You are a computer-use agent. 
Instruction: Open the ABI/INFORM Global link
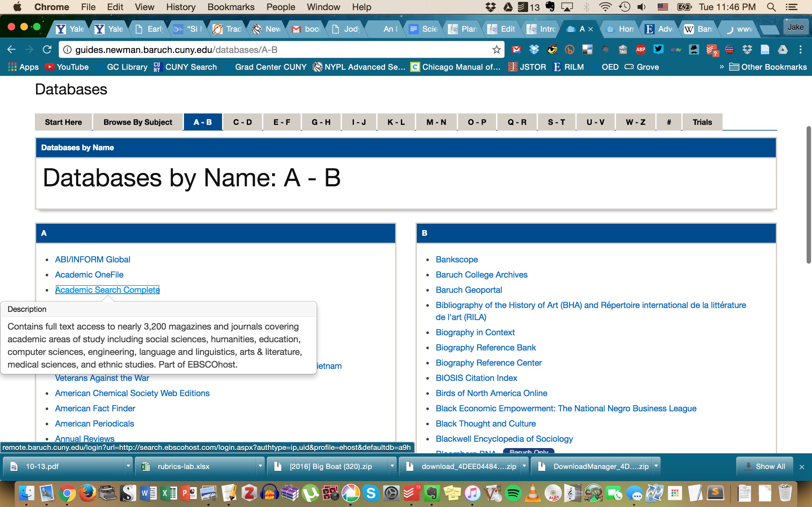tap(93, 259)
